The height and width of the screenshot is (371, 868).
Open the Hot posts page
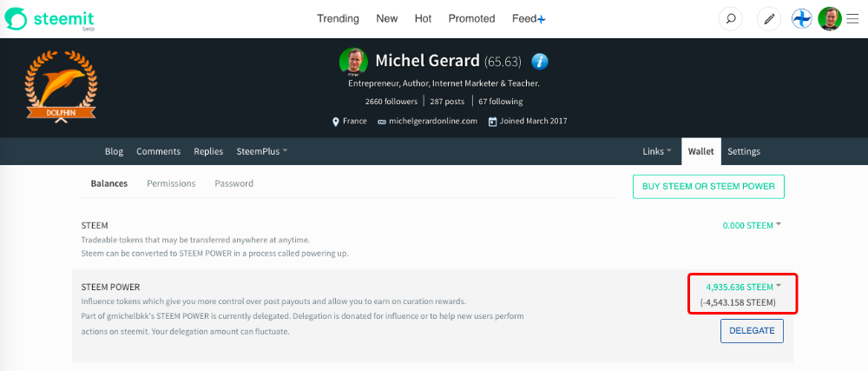click(x=423, y=19)
